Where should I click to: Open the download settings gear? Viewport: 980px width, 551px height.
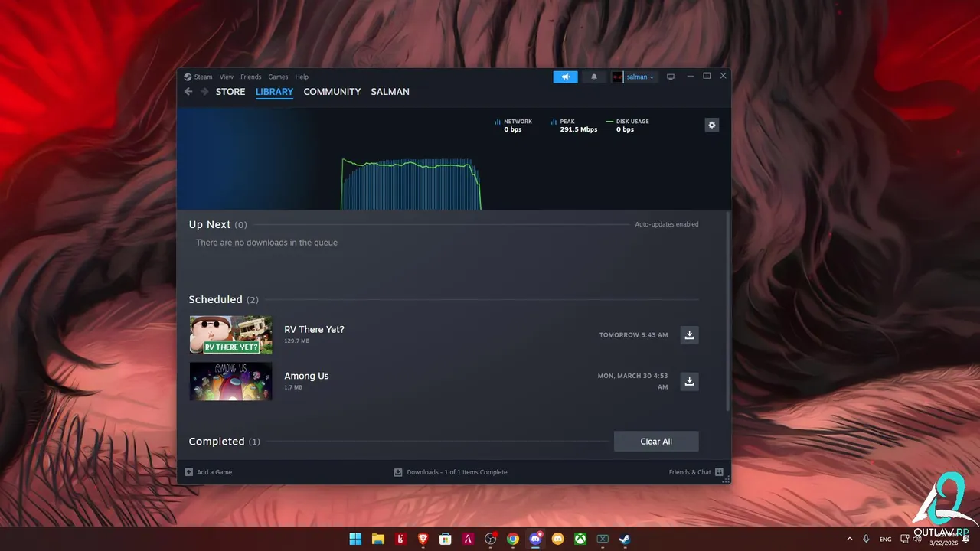coord(712,125)
